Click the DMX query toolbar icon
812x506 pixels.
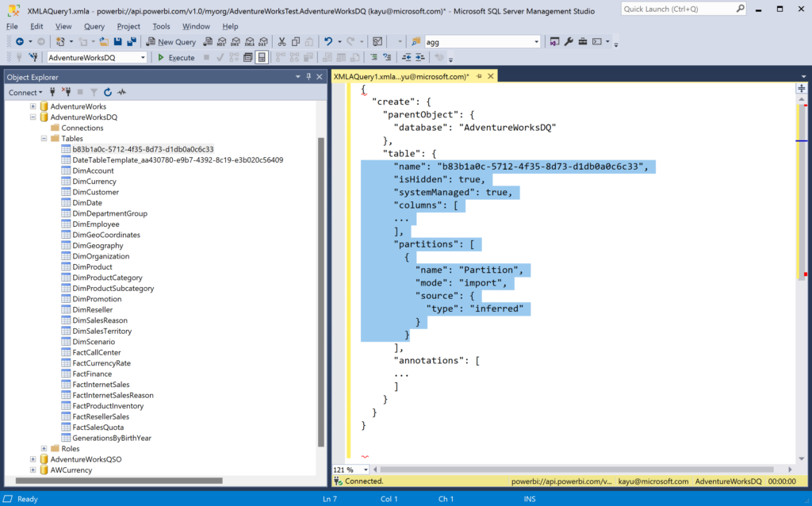click(x=236, y=42)
